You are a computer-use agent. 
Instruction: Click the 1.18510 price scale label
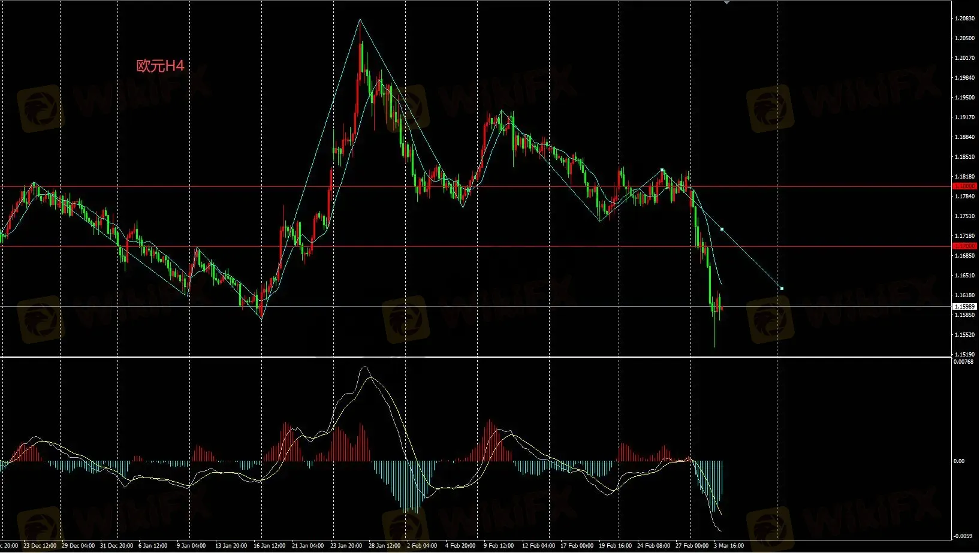click(x=964, y=157)
